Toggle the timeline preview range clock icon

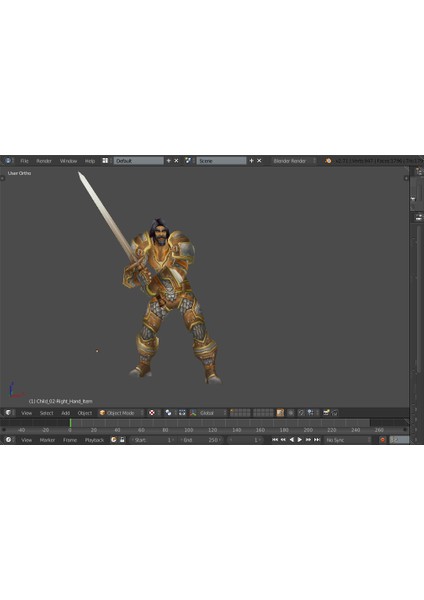click(114, 440)
